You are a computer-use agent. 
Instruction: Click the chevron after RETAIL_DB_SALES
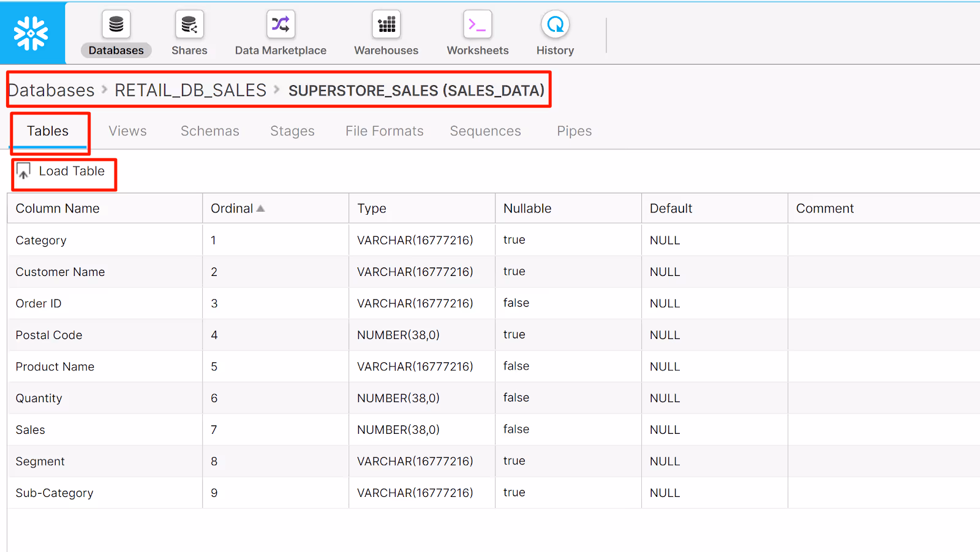[x=276, y=90]
